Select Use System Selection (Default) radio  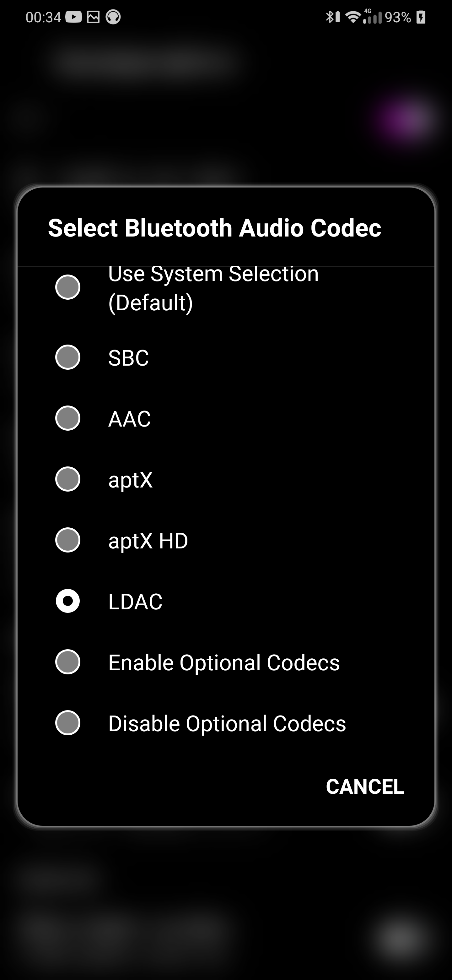coord(68,287)
